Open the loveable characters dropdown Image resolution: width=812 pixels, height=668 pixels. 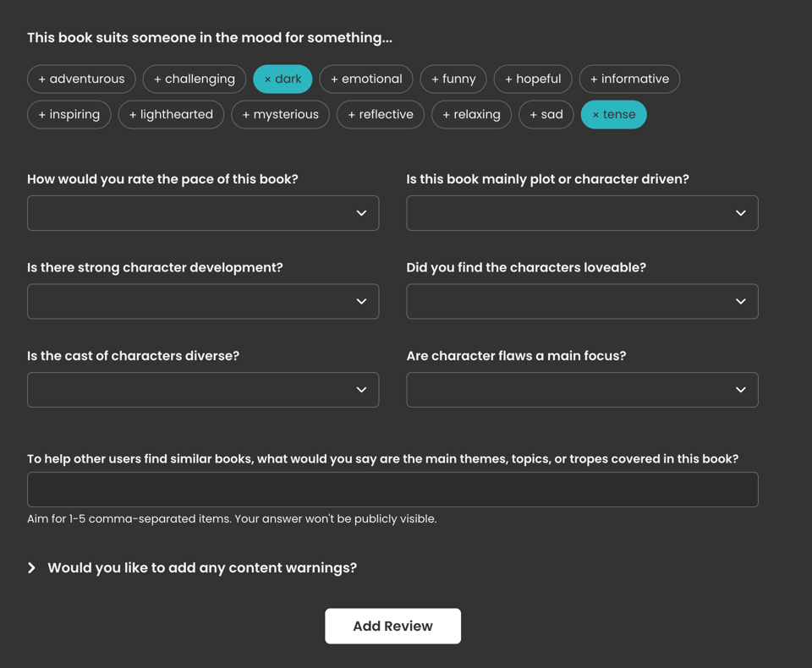coord(582,301)
